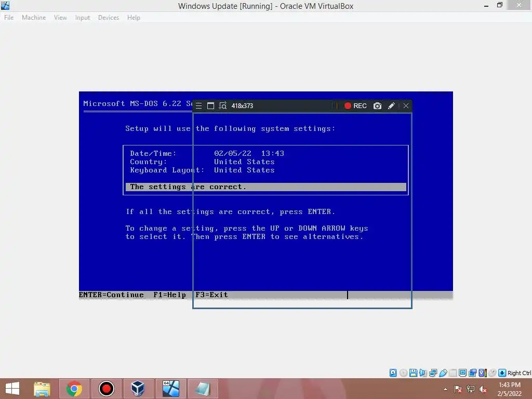Click the recording status icon with overlapping screens

[472, 373]
